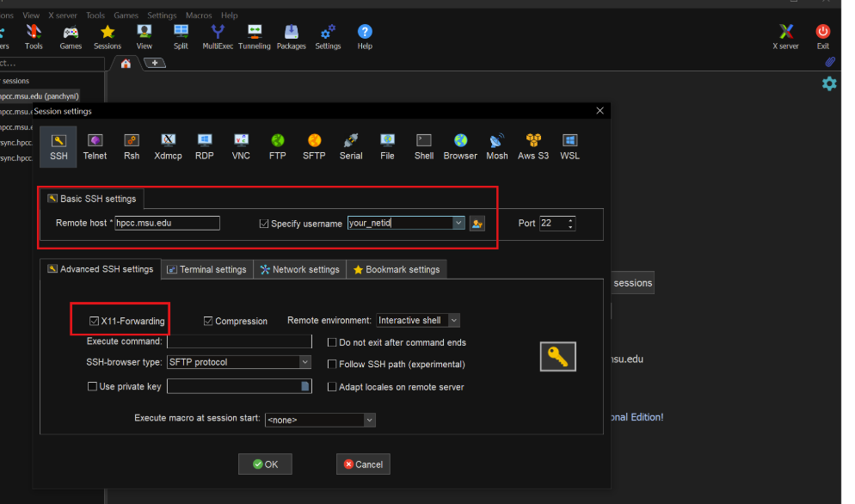Image resolution: width=855 pixels, height=504 pixels.
Task: Click the View toolbar icon
Action: pos(145,32)
